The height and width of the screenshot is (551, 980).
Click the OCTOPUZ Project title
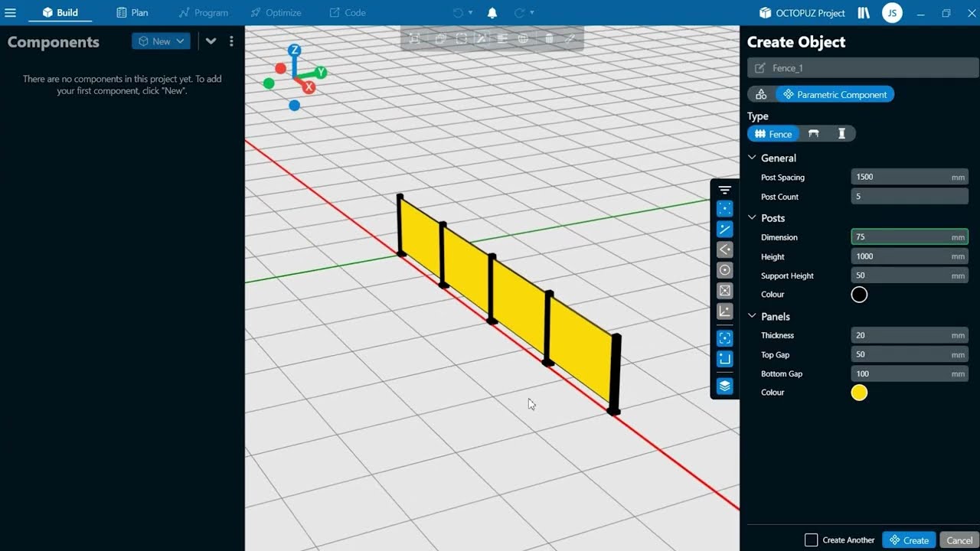[810, 13]
